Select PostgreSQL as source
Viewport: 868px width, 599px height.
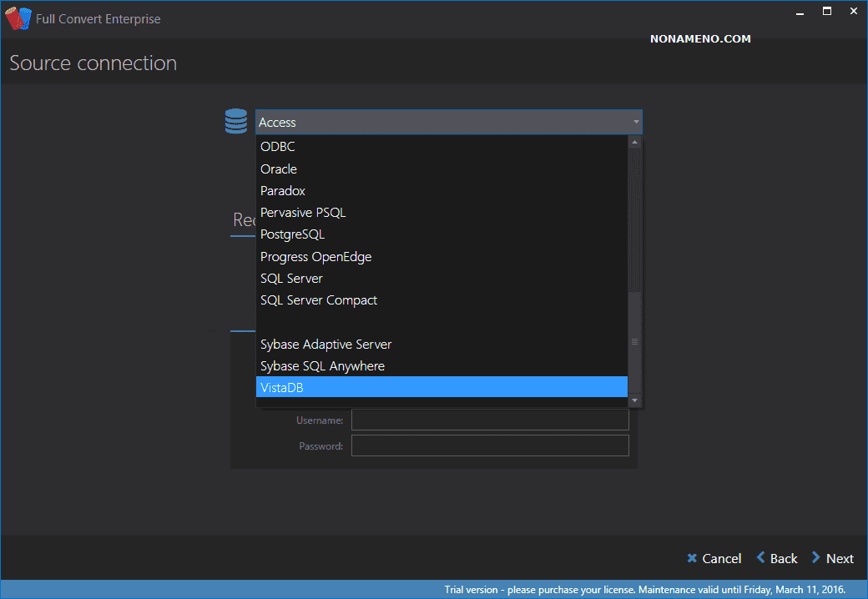[292, 234]
